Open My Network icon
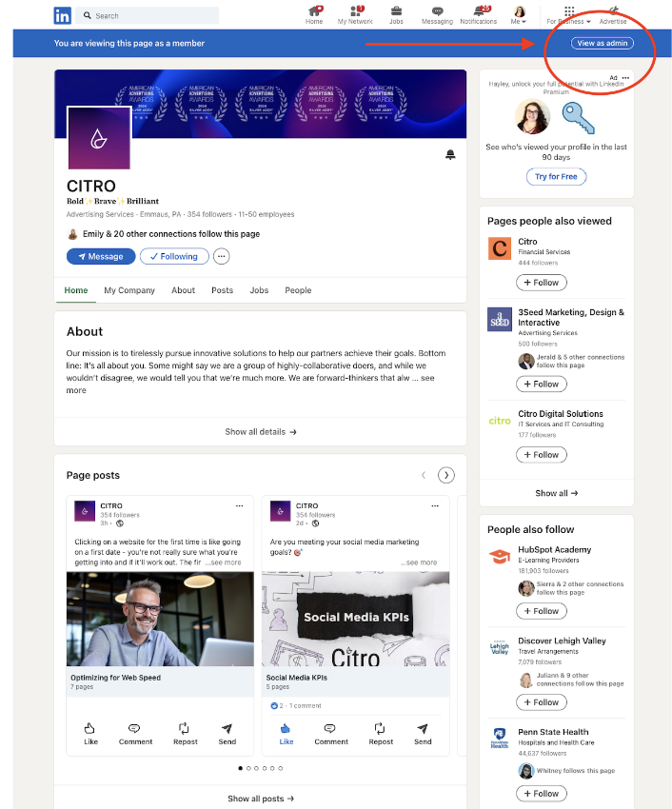 point(355,15)
